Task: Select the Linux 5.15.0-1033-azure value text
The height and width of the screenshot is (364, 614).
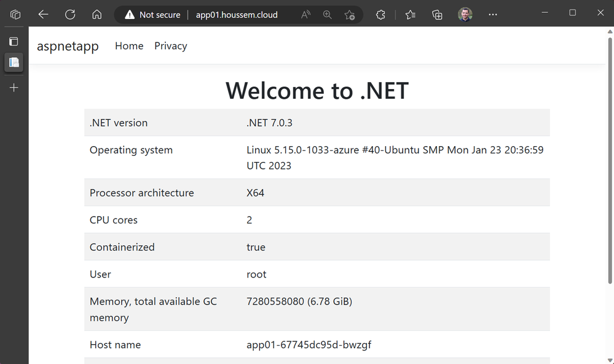Action: (x=395, y=158)
